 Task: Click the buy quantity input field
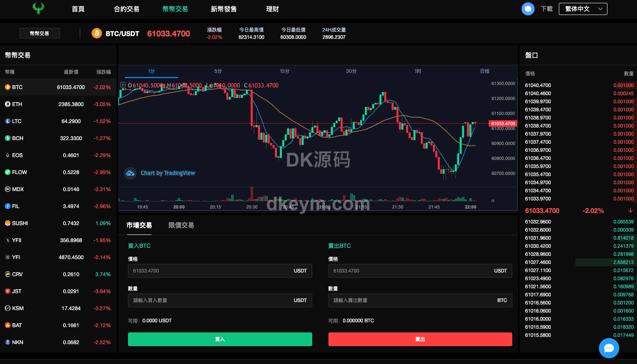click(x=211, y=300)
